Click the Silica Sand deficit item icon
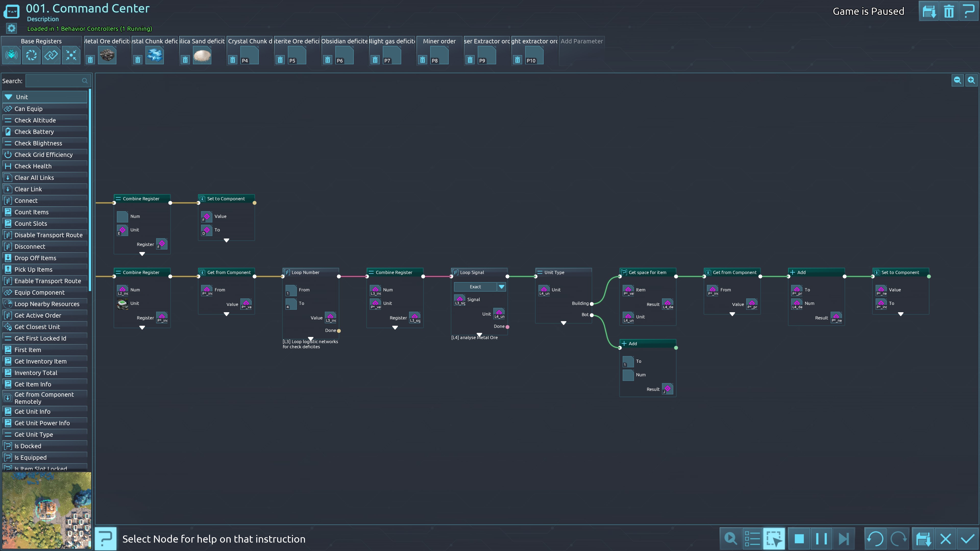 click(x=202, y=56)
